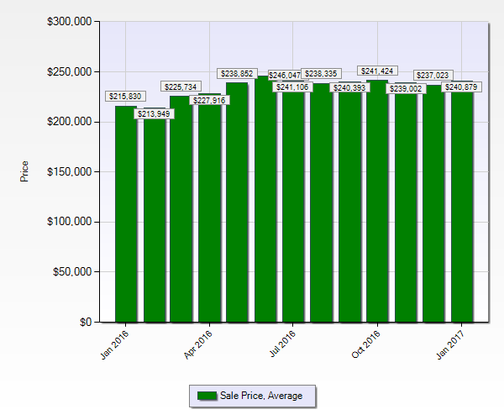This screenshot has height=420, width=504.
Task: Click the $100,000 y-axis label
Action: click(x=70, y=222)
